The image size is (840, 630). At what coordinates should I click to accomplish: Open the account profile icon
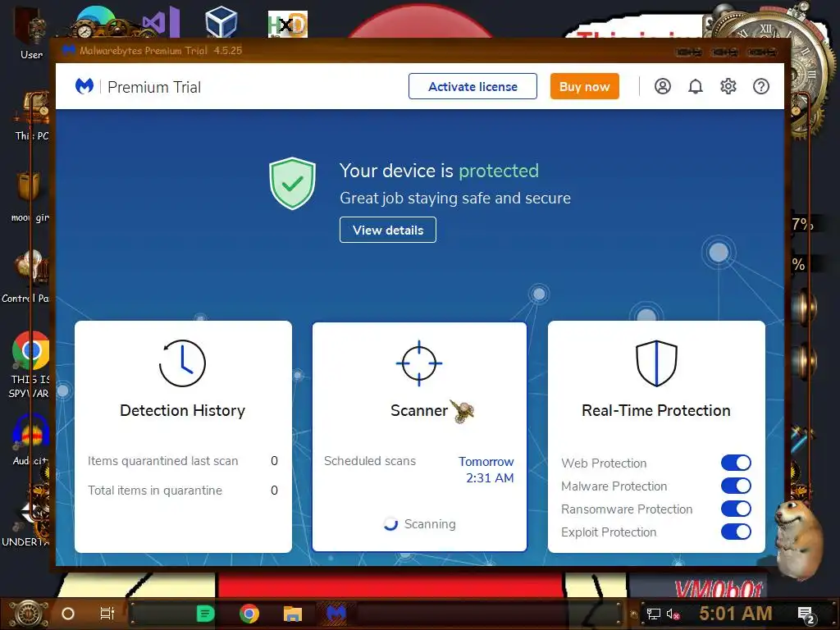(662, 86)
